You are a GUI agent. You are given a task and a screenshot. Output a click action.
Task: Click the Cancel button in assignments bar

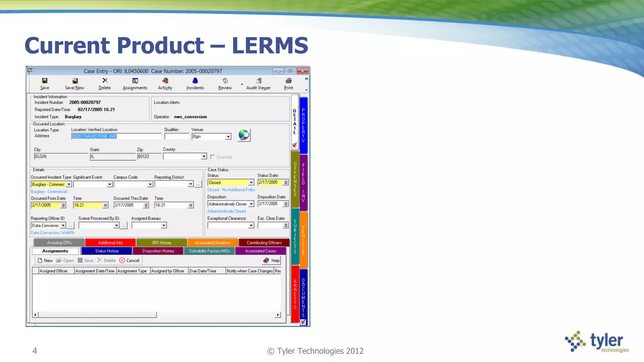tap(129, 261)
